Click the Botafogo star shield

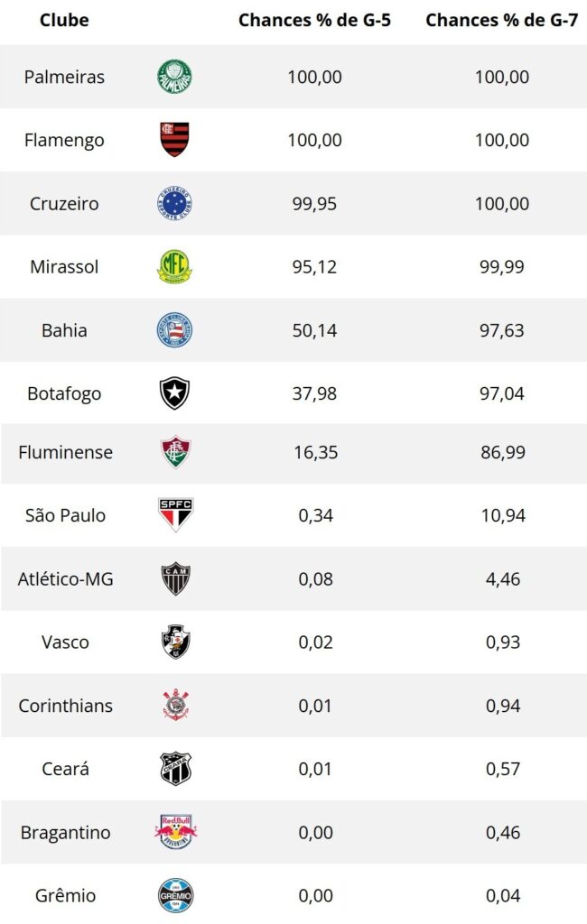[174, 393]
